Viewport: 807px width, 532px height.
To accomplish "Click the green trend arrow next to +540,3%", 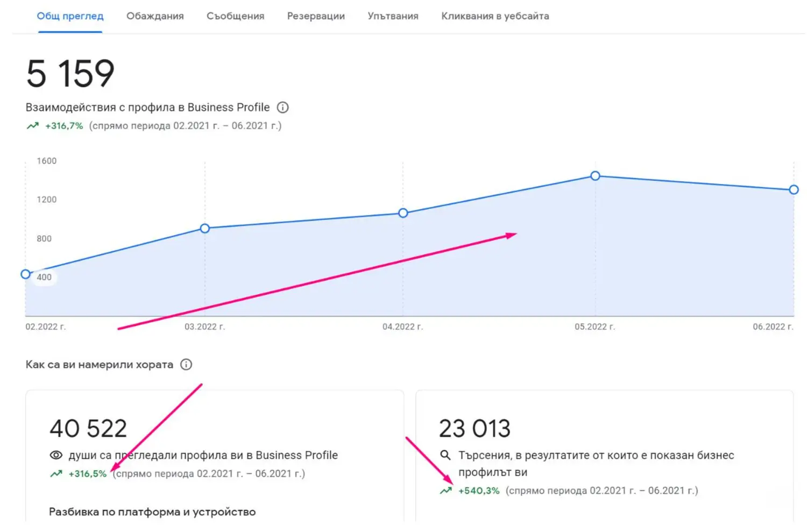I will pyautogui.click(x=445, y=491).
